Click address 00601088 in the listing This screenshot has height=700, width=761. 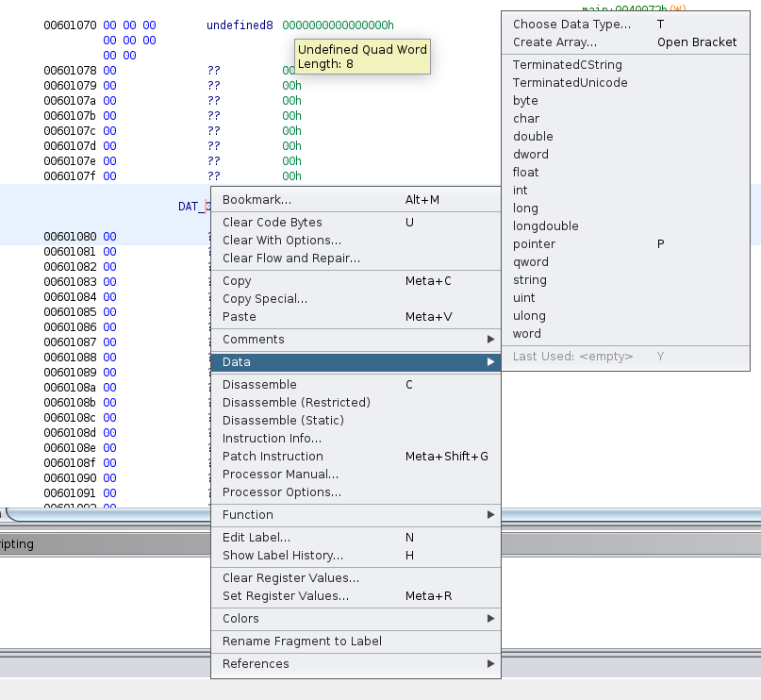[70, 358]
